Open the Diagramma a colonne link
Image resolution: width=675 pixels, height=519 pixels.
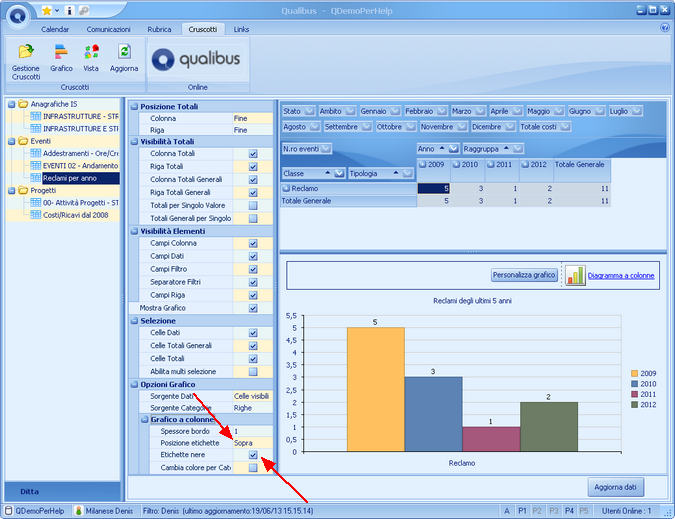click(x=621, y=275)
